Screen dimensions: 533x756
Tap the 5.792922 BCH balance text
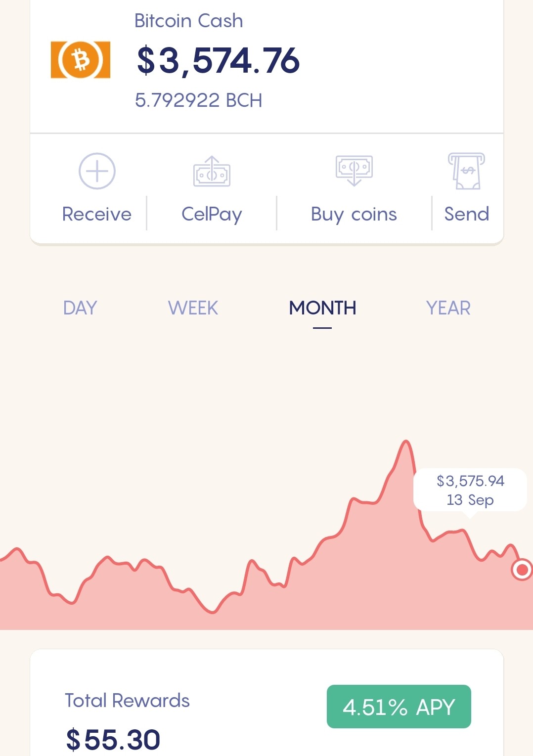coord(198,100)
